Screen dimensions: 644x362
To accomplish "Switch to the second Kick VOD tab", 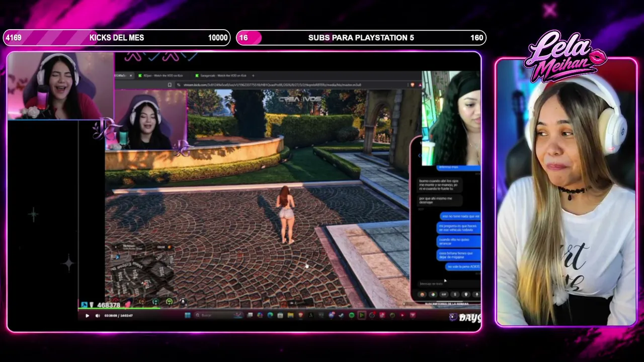I will pyautogui.click(x=164, y=75).
